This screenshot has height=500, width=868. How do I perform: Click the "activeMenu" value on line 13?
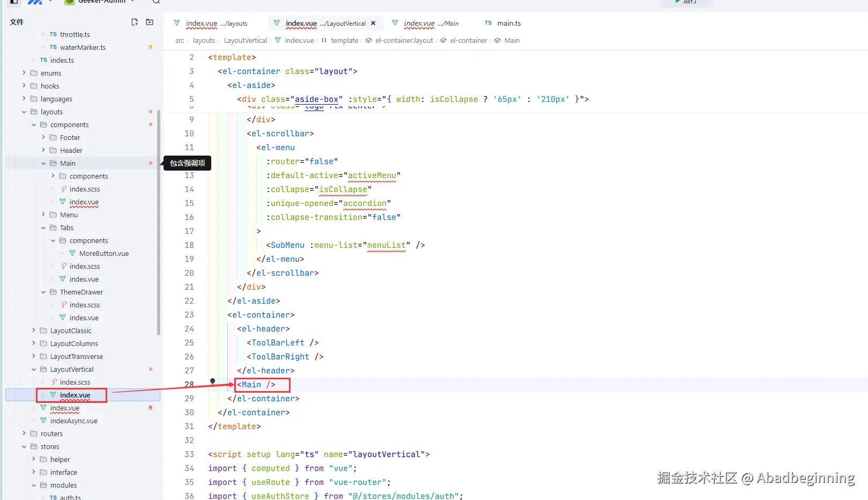(372, 175)
